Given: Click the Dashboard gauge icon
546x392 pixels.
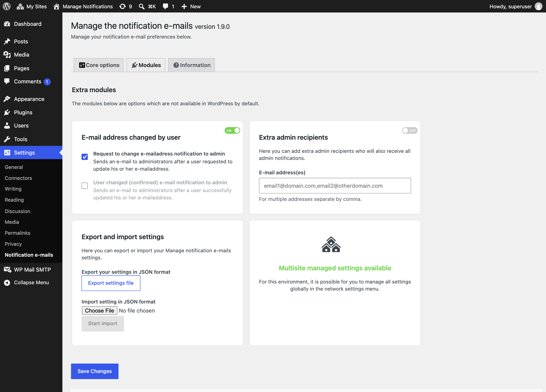Looking at the screenshot, I should tap(7, 24).
